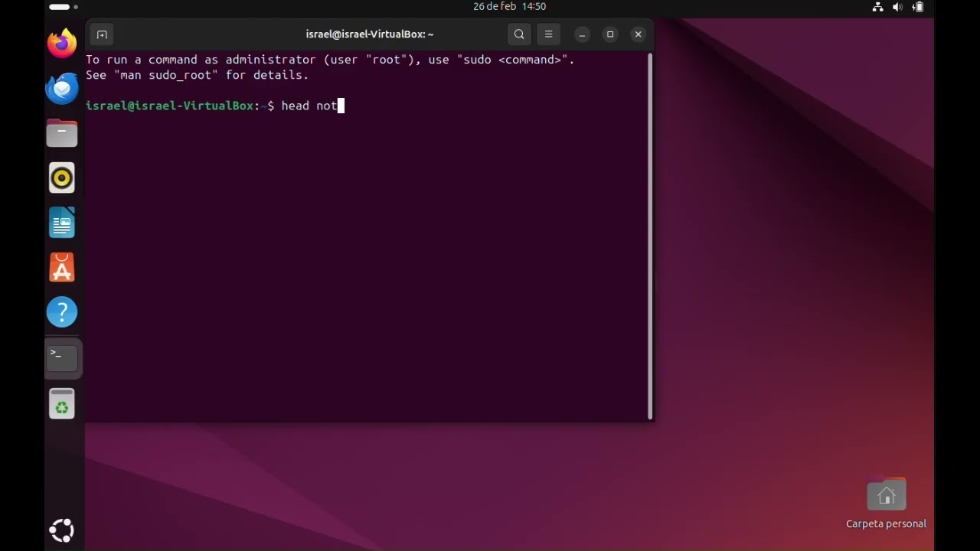This screenshot has height=551, width=980.
Task: Click the text "See "man sudo_root" for details."
Action: point(198,75)
